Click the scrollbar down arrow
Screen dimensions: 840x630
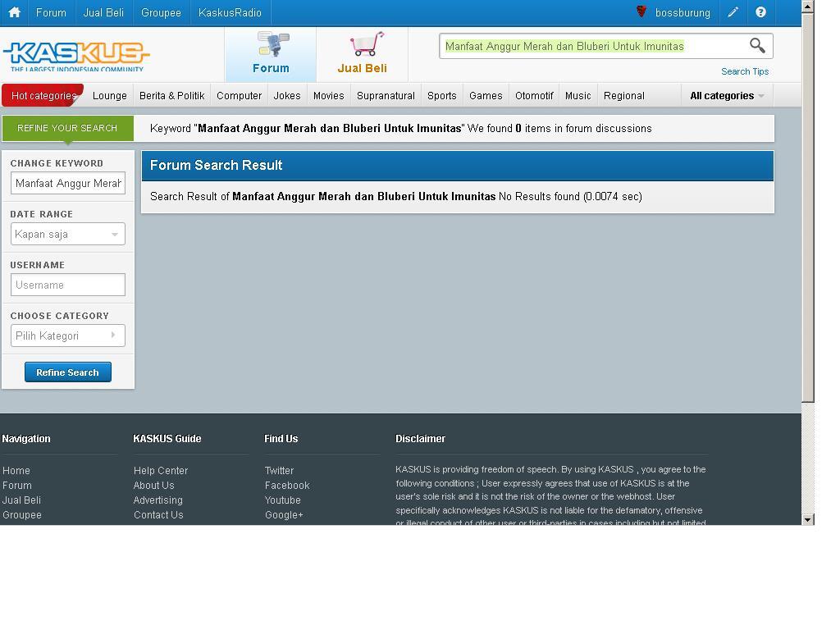808,519
